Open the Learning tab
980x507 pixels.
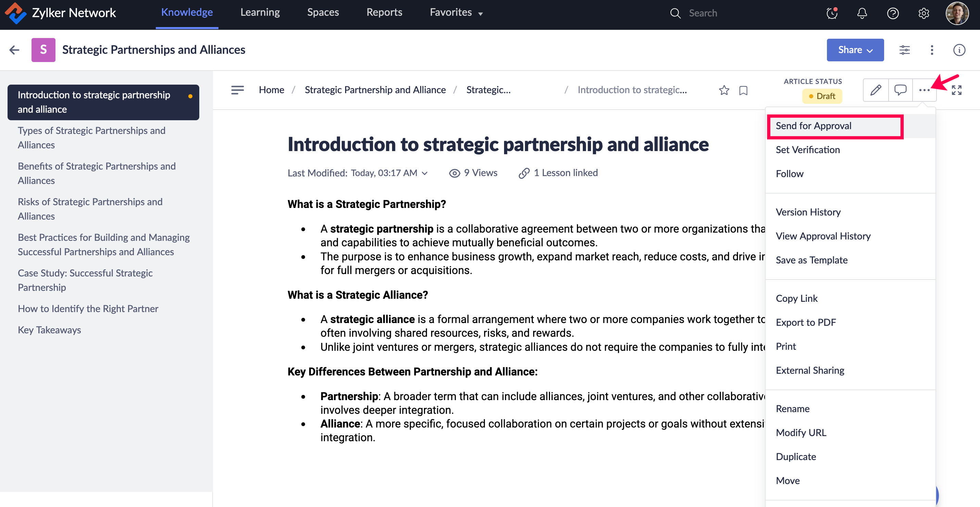(260, 13)
